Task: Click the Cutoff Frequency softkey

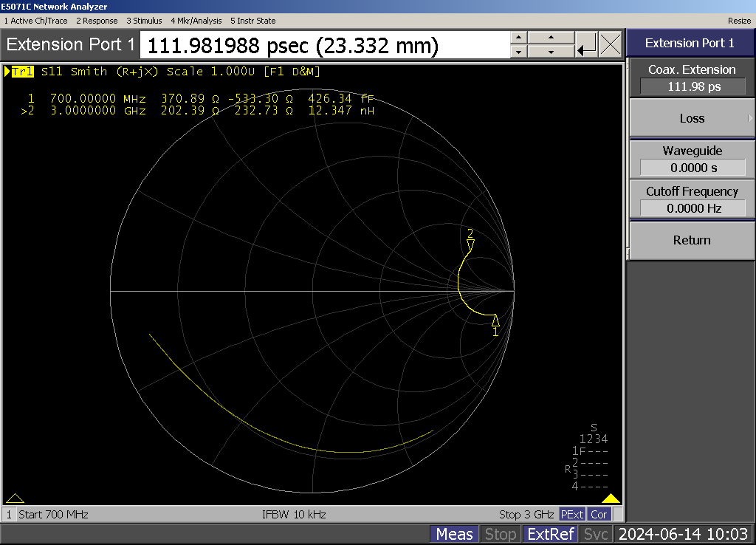Action: [x=691, y=199]
